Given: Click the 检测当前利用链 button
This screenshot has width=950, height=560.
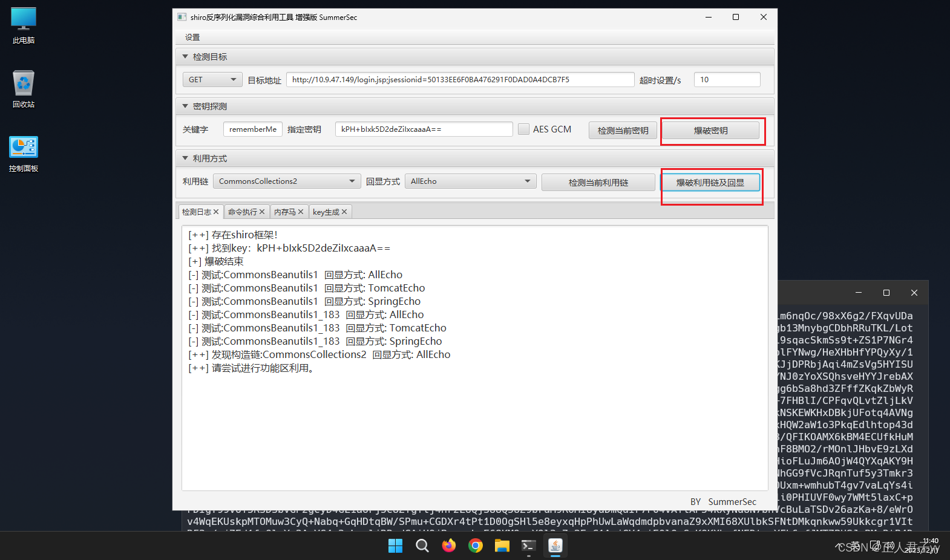Looking at the screenshot, I should coord(598,182).
